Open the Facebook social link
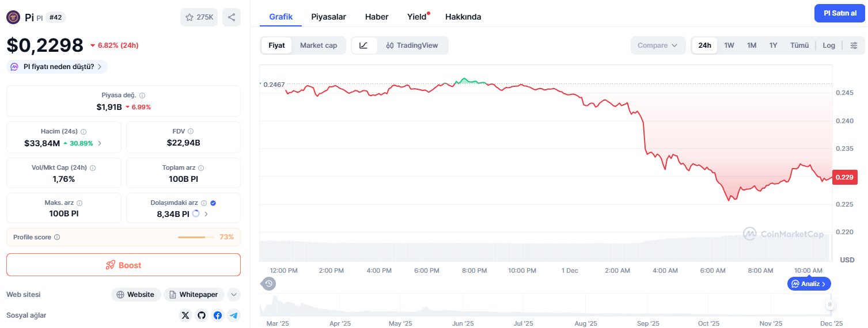The image size is (868, 328). 218,315
